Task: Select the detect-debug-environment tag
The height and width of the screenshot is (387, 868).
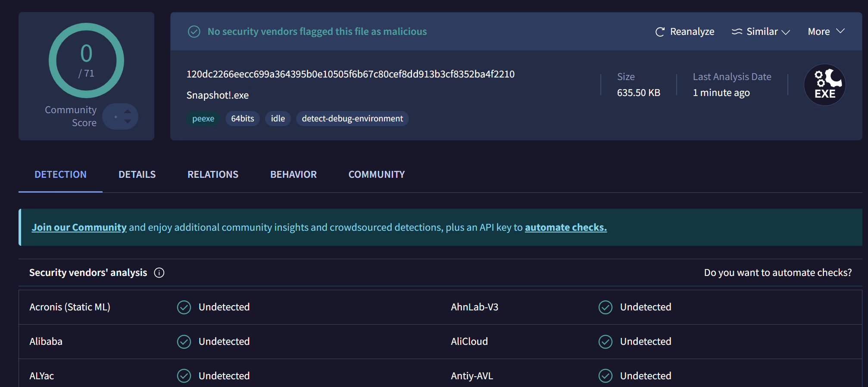Action: [x=352, y=119]
